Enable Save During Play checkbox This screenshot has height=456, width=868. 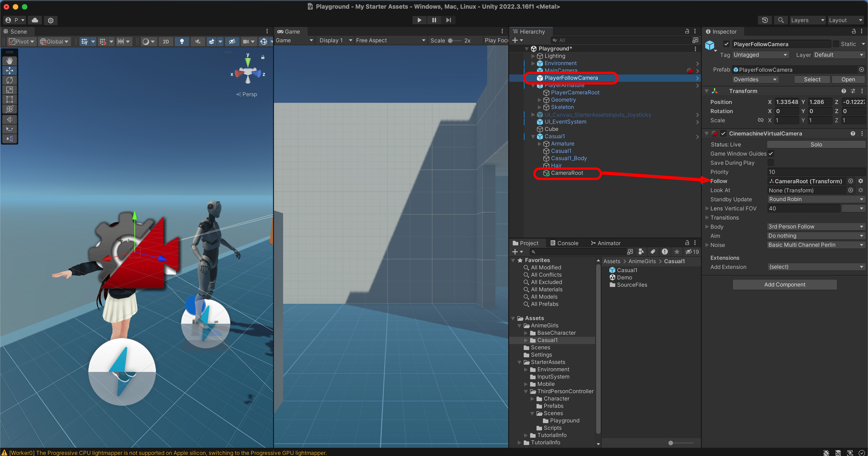click(x=771, y=163)
